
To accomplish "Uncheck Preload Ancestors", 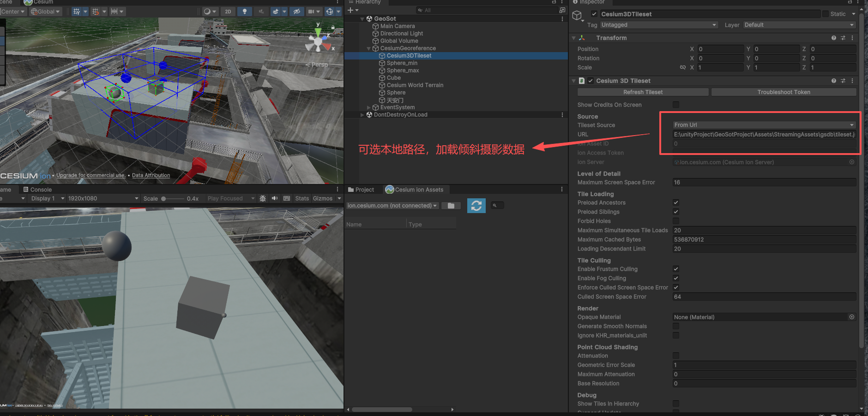I will [676, 202].
